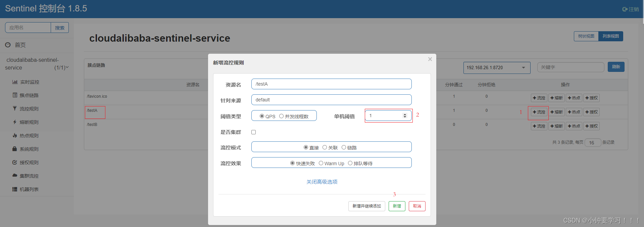Open 熔断规则 bolt icon in sidebar
644x227 pixels.
15,122
